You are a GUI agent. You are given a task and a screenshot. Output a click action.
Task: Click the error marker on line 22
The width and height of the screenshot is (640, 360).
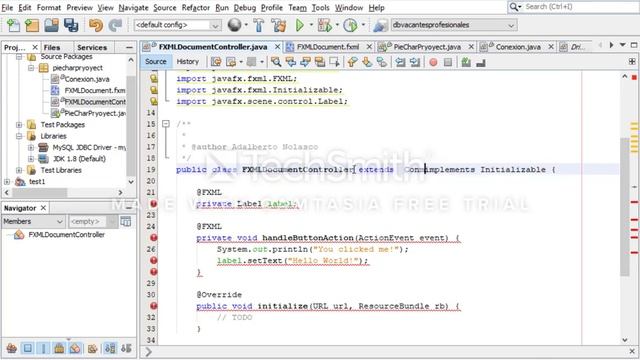(x=153, y=203)
